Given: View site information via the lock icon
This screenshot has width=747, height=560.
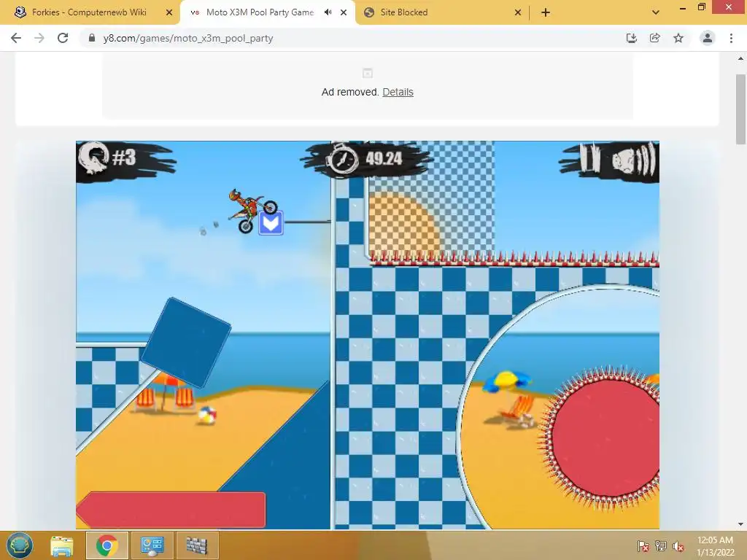Looking at the screenshot, I should point(92,38).
